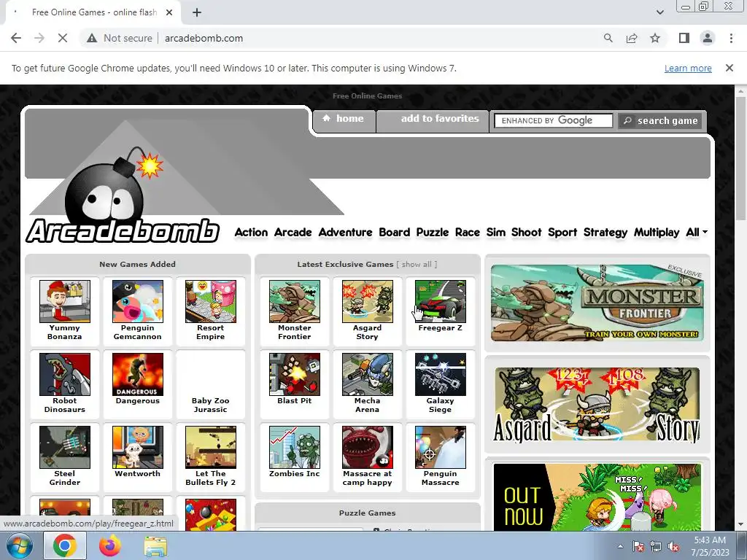Expand the All categories dropdown

point(697,233)
